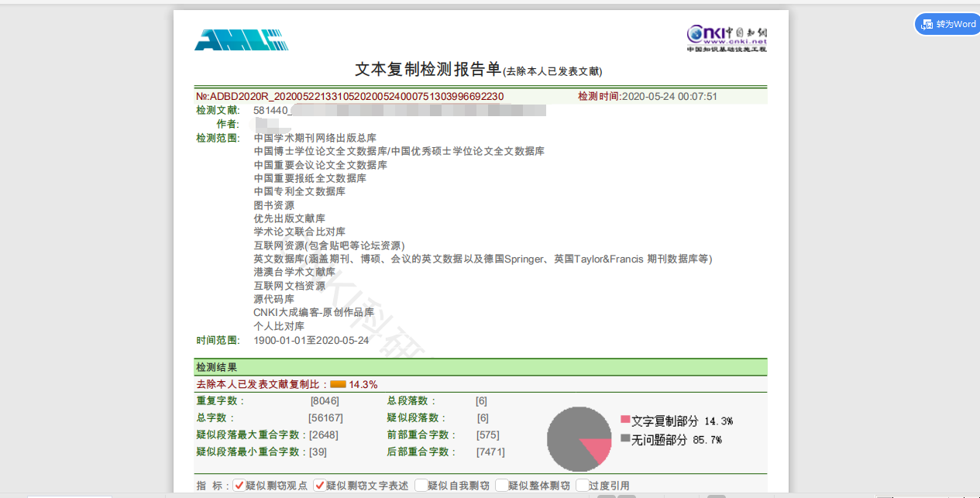
Task: Select the row 学术论文联合比对库
Action: point(299,232)
